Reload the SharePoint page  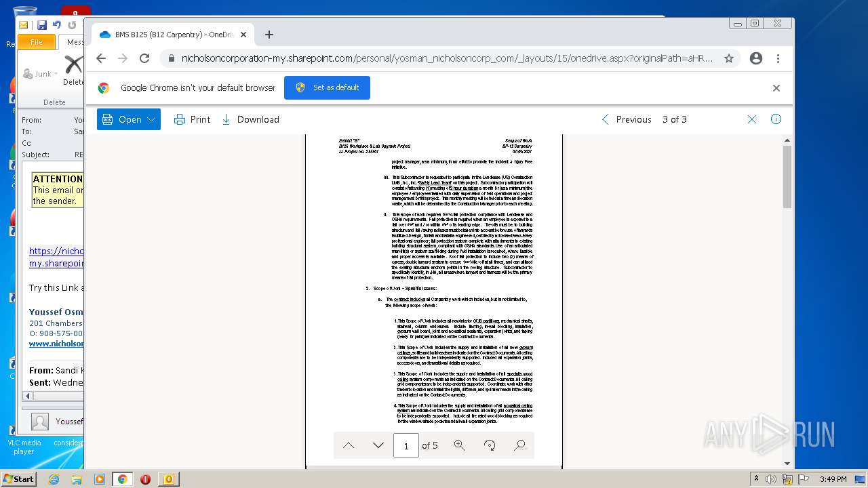pos(144,58)
